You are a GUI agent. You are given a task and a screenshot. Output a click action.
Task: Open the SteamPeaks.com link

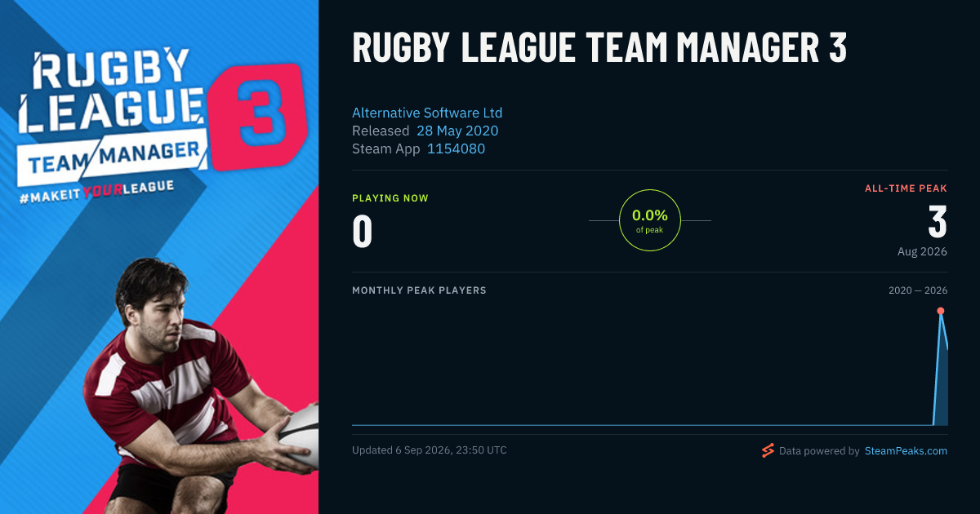click(x=906, y=450)
